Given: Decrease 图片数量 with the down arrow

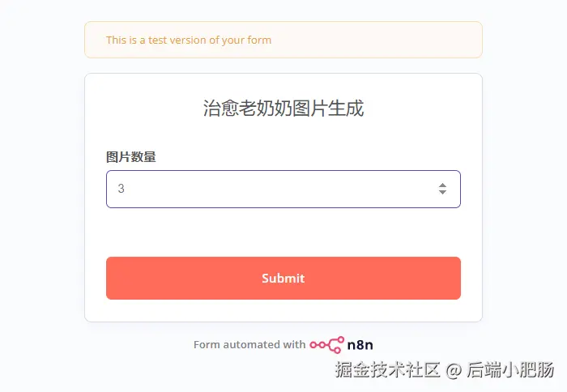Looking at the screenshot, I should [x=442, y=193].
